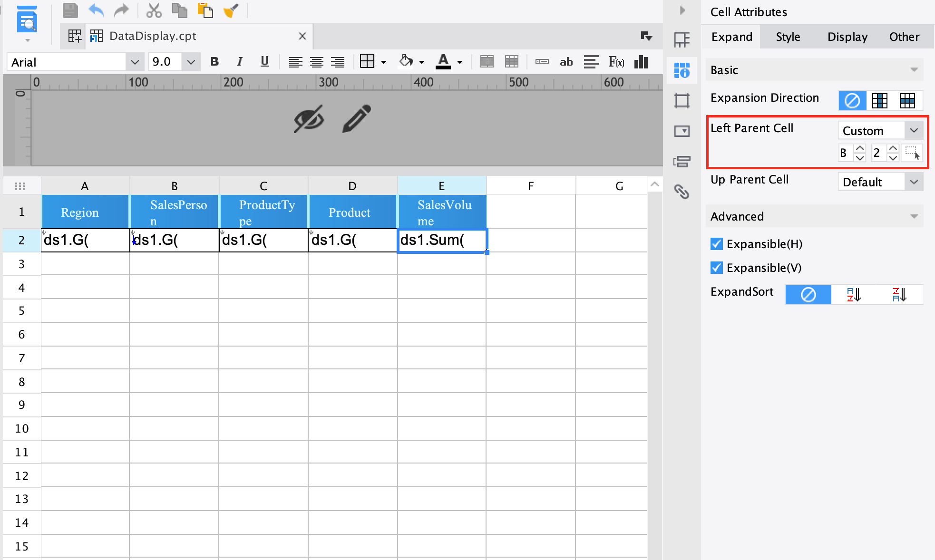
Task: Click the ascending ExpandSort button
Action: coord(853,294)
